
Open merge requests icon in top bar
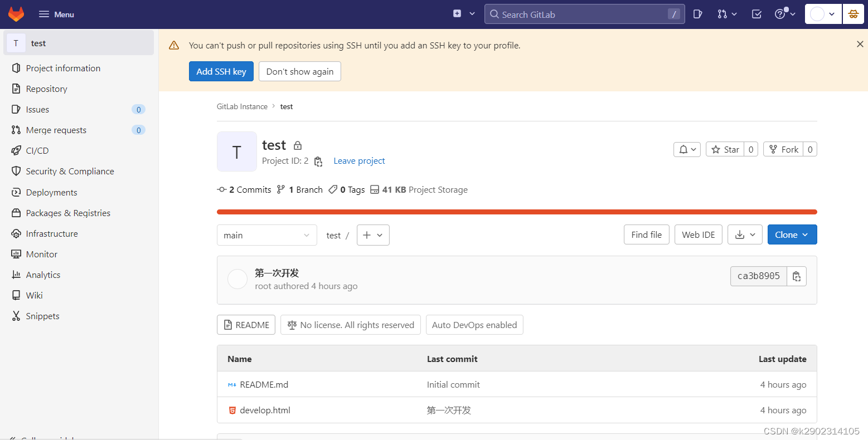728,14
